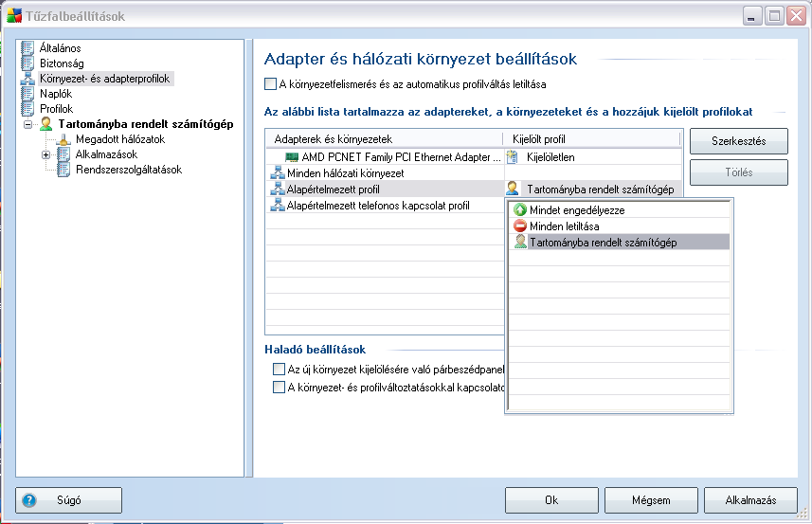The image size is (812, 524).
Task: Click the Megadott hálózatok network icon
Action: (63, 139)
